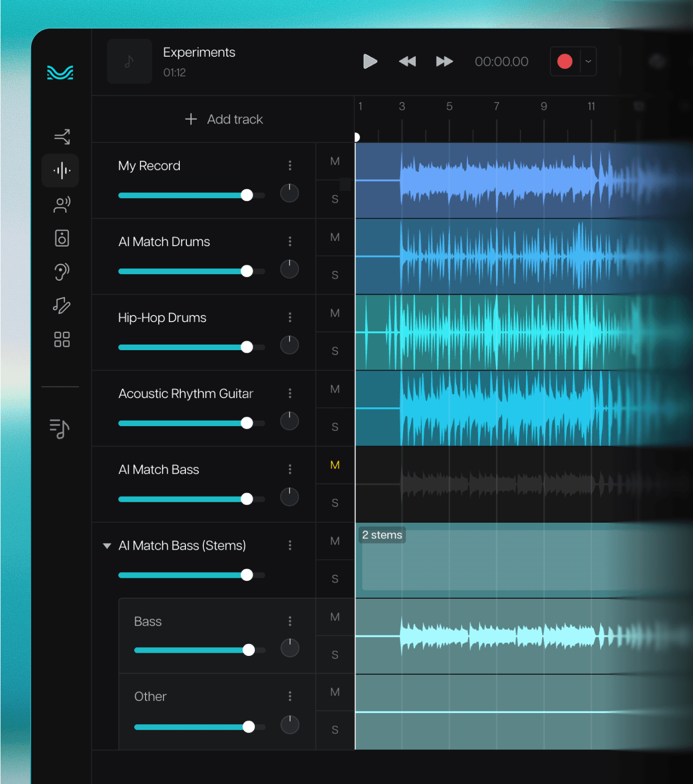Open the playlist icon in the sidebar
Image resolution: width=693 pixels, height=784 pixels.
(60, 428)
